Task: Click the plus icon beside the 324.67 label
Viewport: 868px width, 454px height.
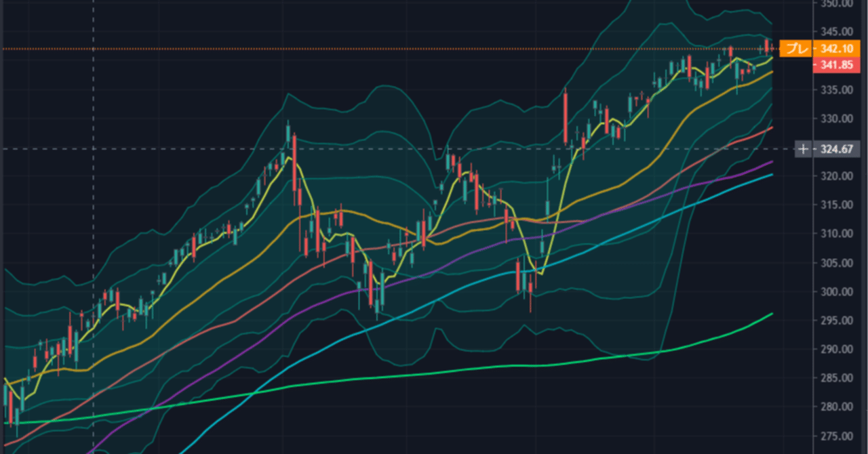Action: 802,148
